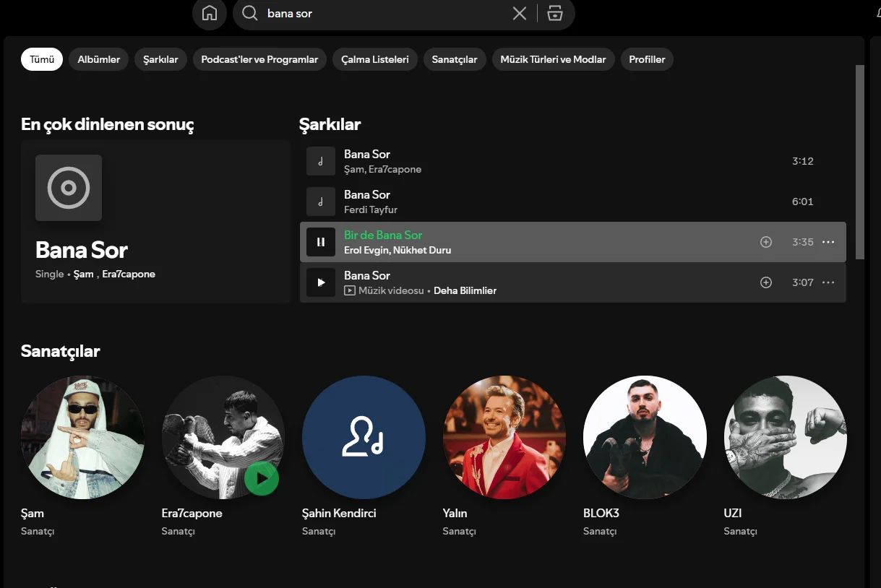
Task: Select the Profiller filter chip
Action: (647, 59)
